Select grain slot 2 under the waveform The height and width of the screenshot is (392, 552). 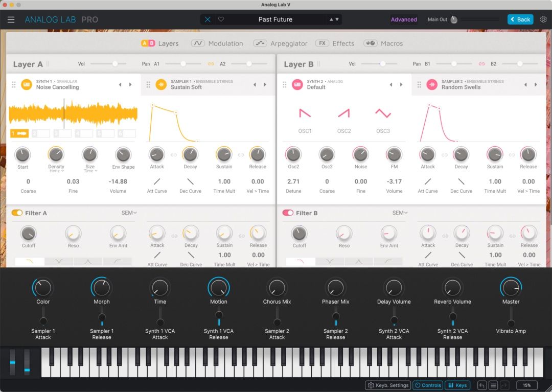pyautogui.click(x=40, y=133)
